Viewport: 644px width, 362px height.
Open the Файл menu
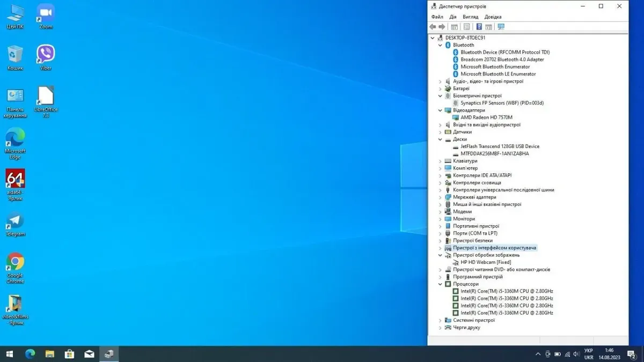(437, 17)
